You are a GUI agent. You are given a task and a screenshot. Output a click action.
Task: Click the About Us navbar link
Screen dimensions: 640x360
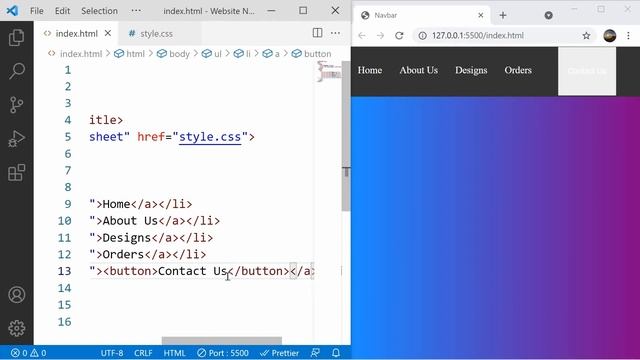418,70
